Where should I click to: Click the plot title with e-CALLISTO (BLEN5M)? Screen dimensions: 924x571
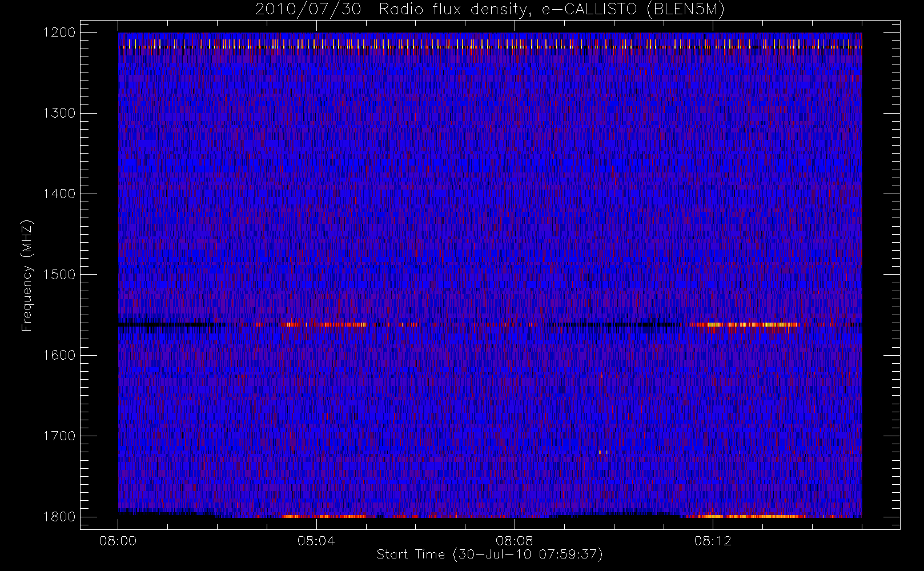(490, 10)
